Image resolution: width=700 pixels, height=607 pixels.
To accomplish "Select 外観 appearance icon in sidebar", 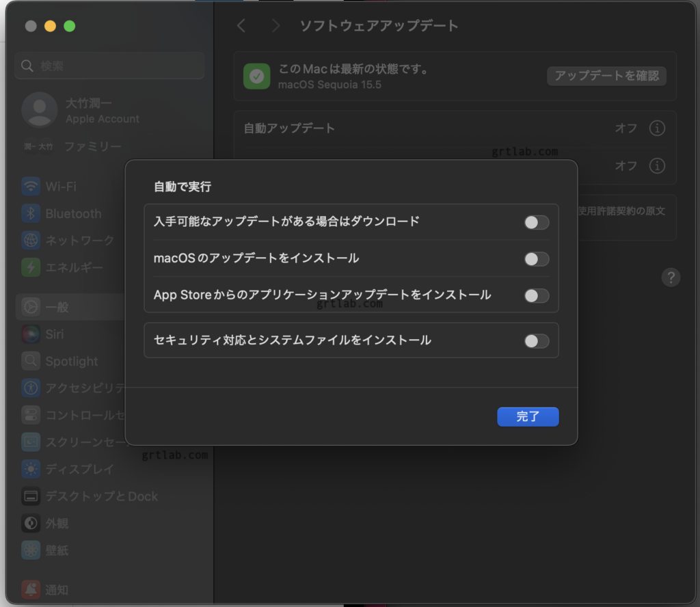I will 31,523.
